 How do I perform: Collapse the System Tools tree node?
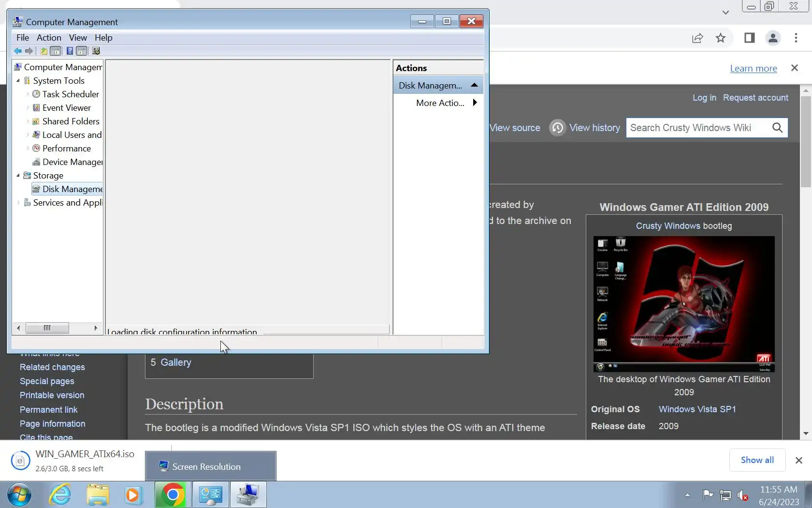[18, 81]
